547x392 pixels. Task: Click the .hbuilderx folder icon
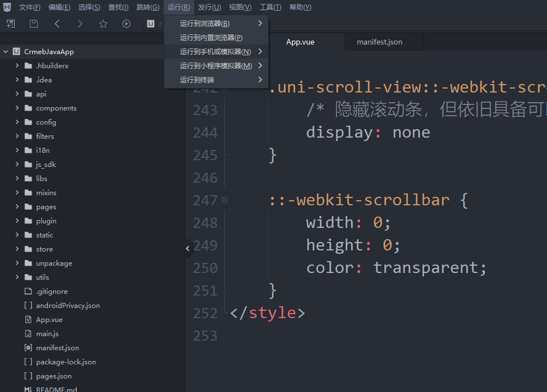[29, 65]
